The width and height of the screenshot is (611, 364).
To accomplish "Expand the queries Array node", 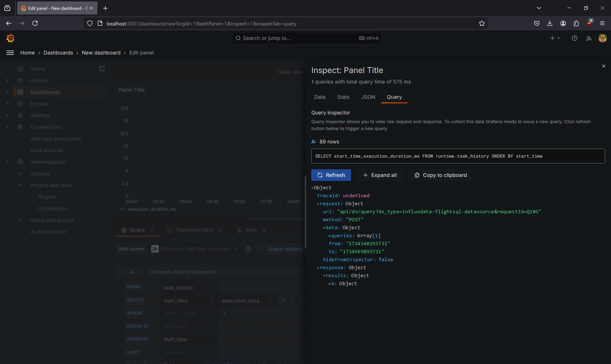I will pos(330,236).
